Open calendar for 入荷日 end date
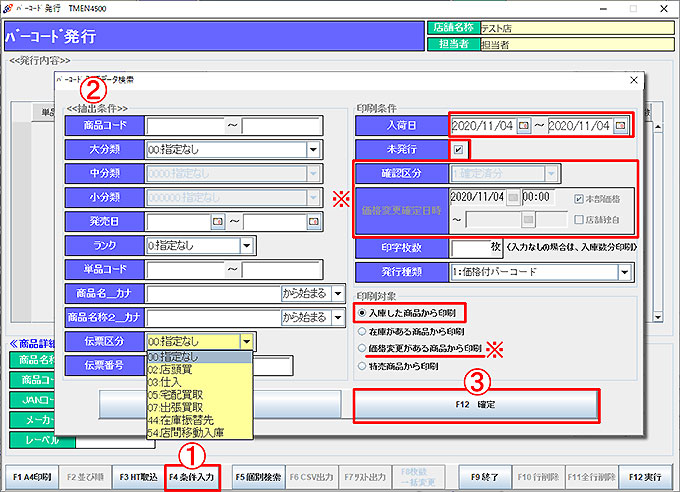The height and width of the screenshot is (492, 680). pyautogui.click(x=620, y=126)
